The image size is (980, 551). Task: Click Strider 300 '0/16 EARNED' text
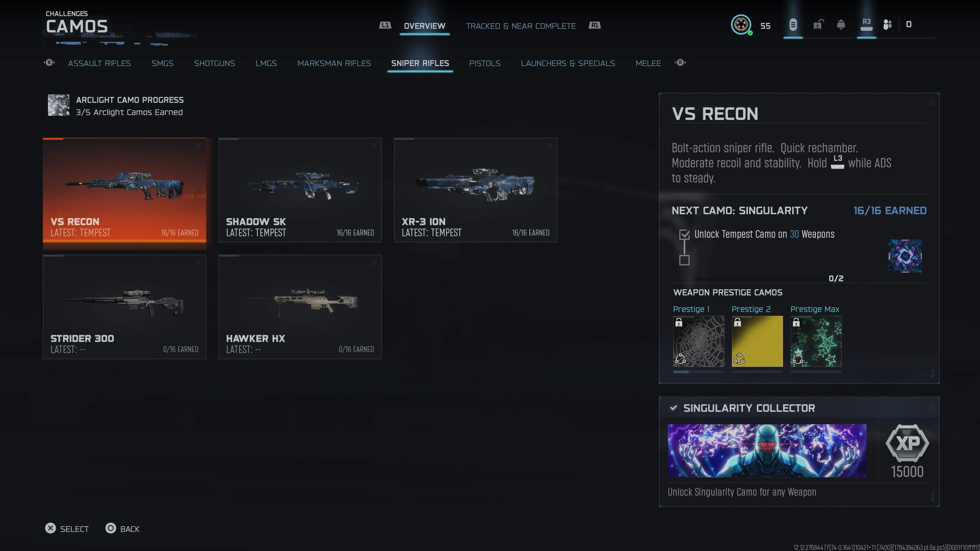pos(181,349)
